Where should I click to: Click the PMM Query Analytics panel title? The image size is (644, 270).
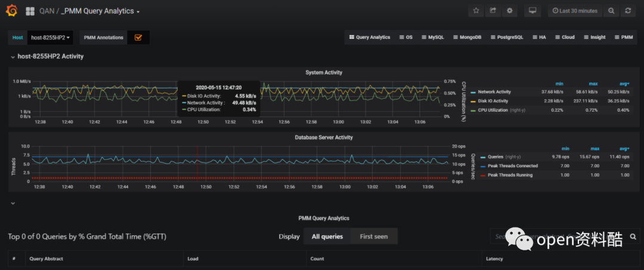tap(324, 218)
